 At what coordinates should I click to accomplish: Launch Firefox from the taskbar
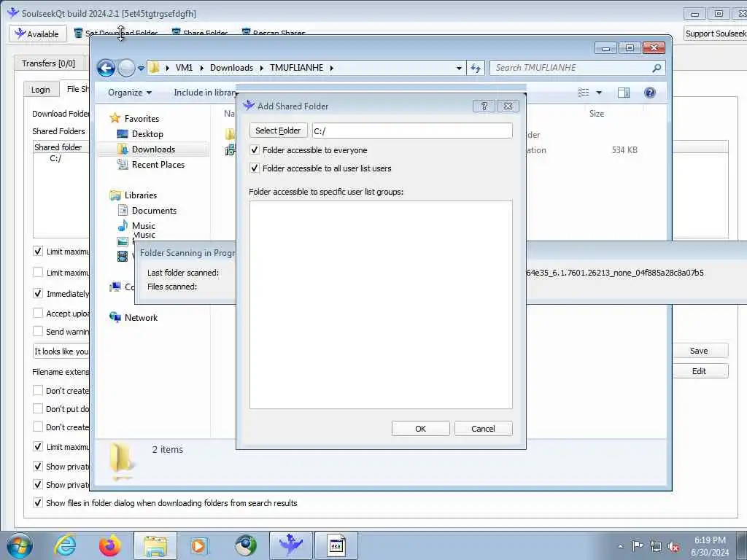(109, 545)
